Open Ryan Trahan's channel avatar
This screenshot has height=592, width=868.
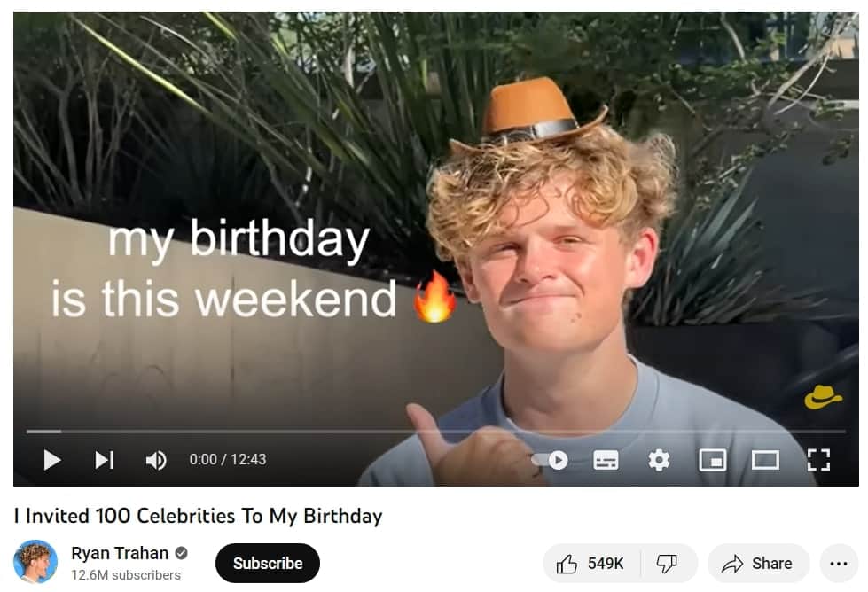[x=35, y=562]
